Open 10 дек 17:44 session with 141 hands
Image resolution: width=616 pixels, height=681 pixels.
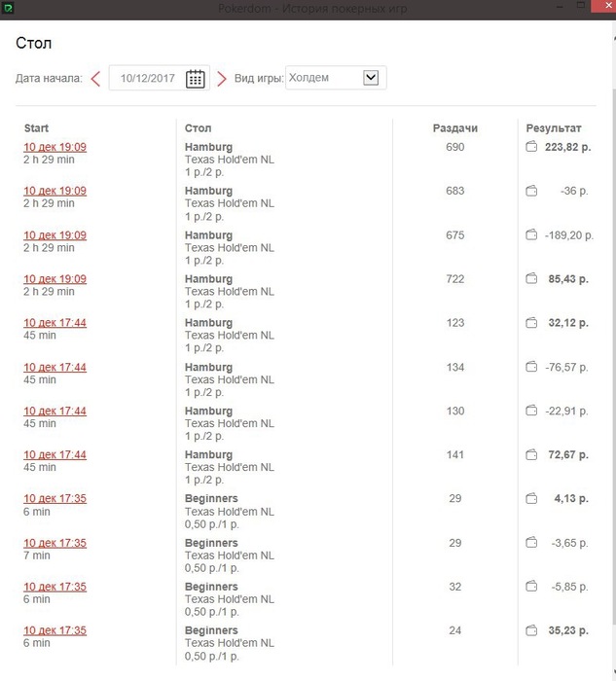[54, 454]
